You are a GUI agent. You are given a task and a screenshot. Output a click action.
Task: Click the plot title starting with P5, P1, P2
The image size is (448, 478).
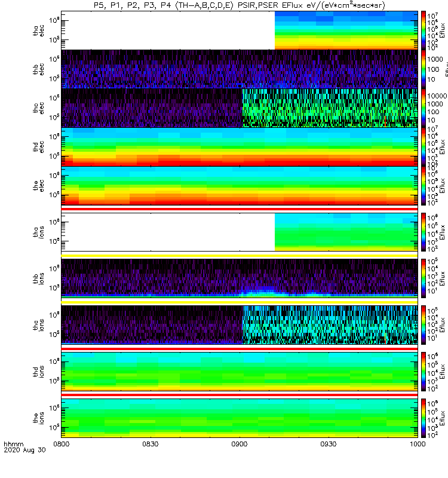(x=240, y=5)
